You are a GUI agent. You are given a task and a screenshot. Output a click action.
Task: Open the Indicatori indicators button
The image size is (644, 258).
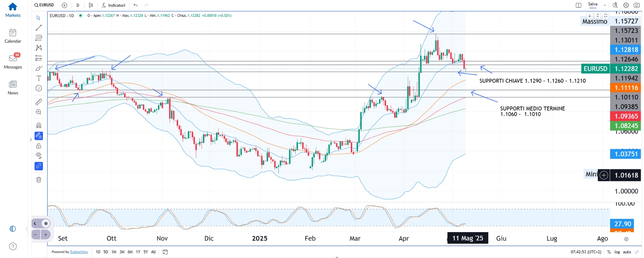(x=113, y=5)
